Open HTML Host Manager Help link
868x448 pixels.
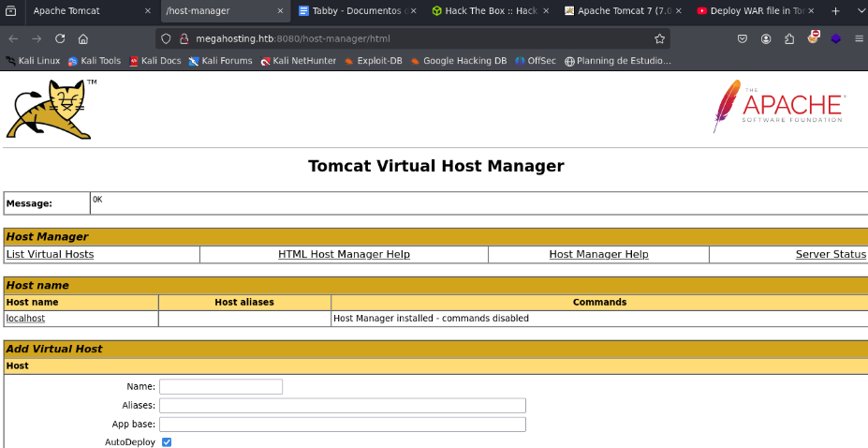click(344, 254)
